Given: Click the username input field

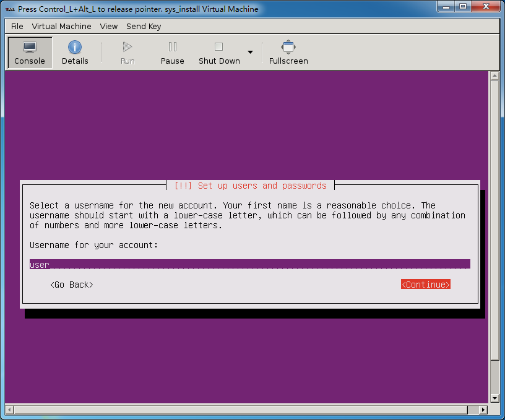Looking at the screenshot, I should (249, 265).
